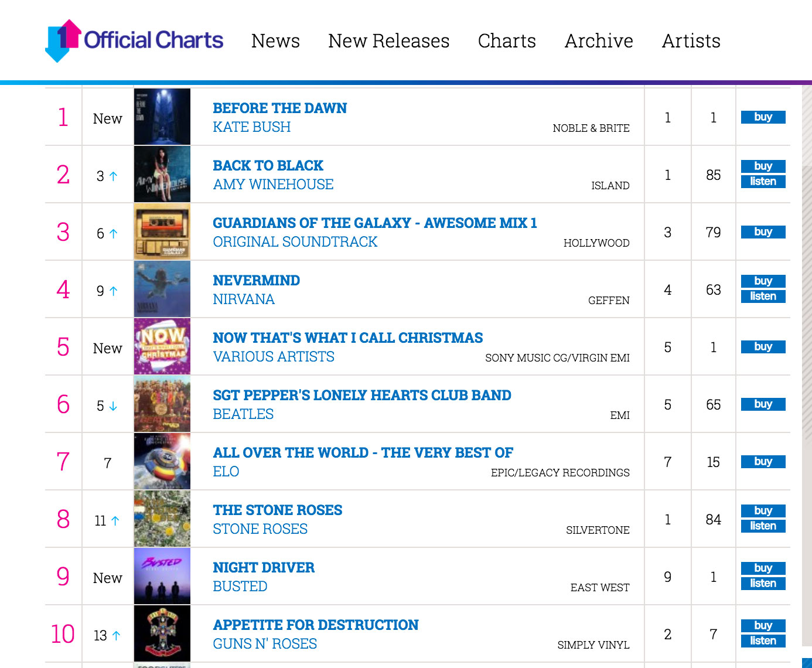Click the Nevermind album cover thumbnail
Image resolution: width=812 pixels, height=668 pixels.
click(x=162, y=289)
